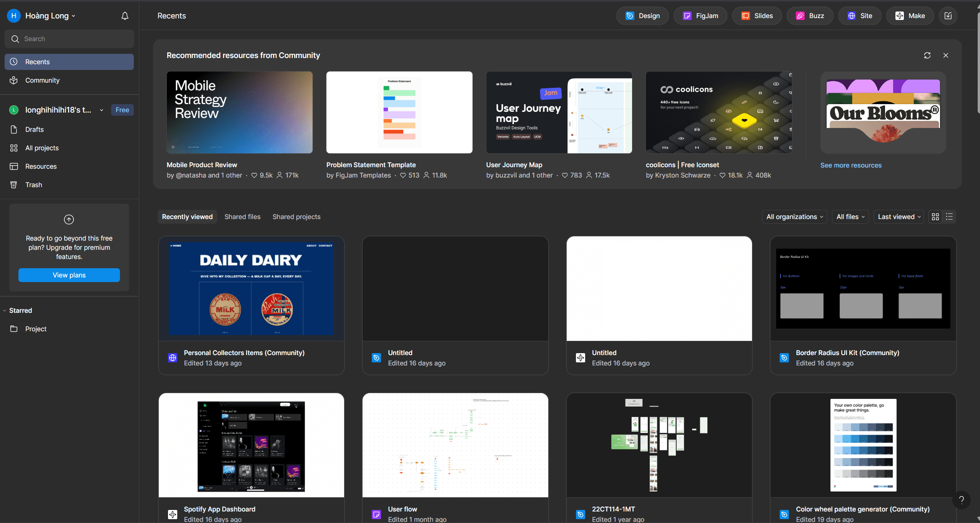
Task: Switch to the Shared projects tab
Action: coord(296,217)
